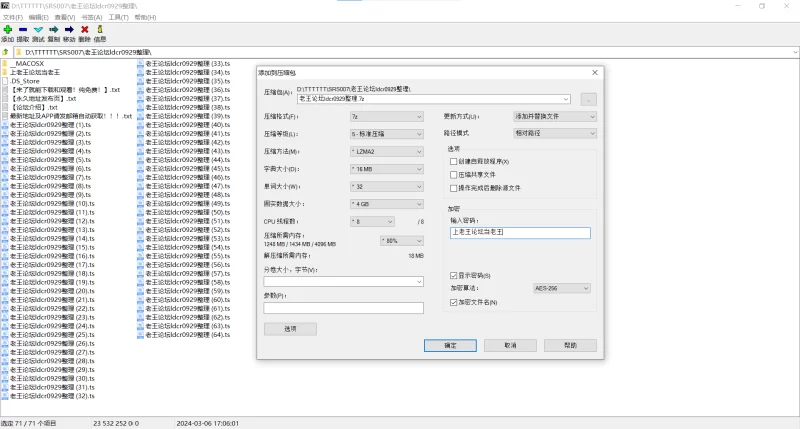Screen dimensions: 800x429
Task: Open the 加密算法 AES-256 dropdown
Action: [562, 288]
